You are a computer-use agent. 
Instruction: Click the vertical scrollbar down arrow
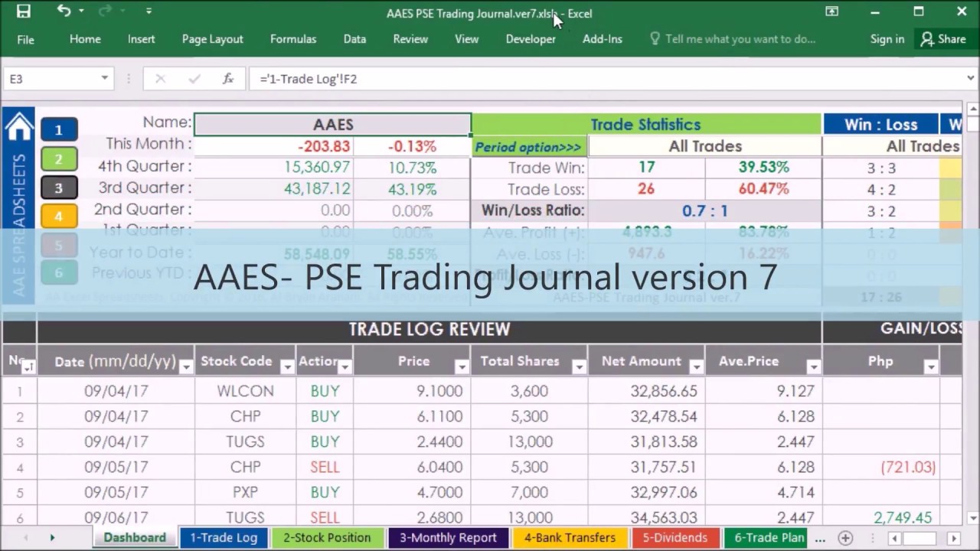(x=972, y=518)
